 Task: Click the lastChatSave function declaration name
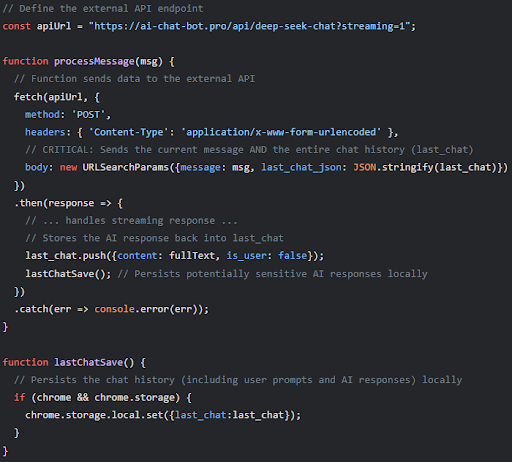pyautogui.click(x=88, y=363)
